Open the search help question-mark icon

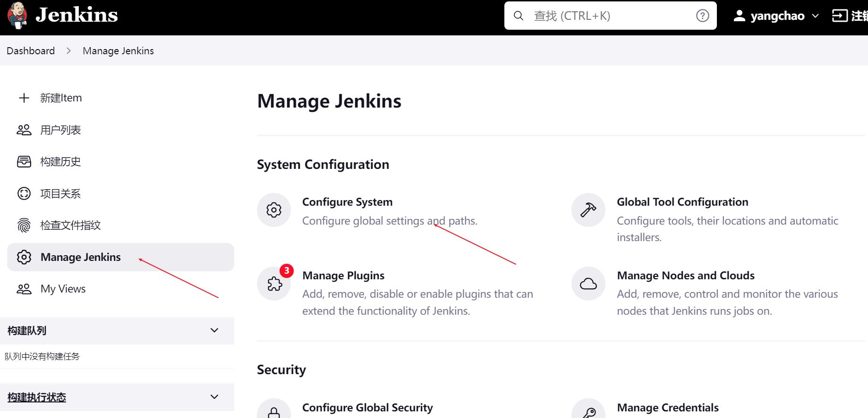pyautogui.click(x=703, y=16)
